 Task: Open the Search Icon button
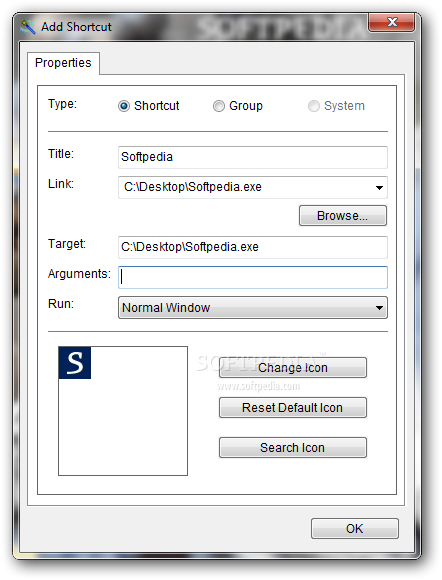(293, 448)
